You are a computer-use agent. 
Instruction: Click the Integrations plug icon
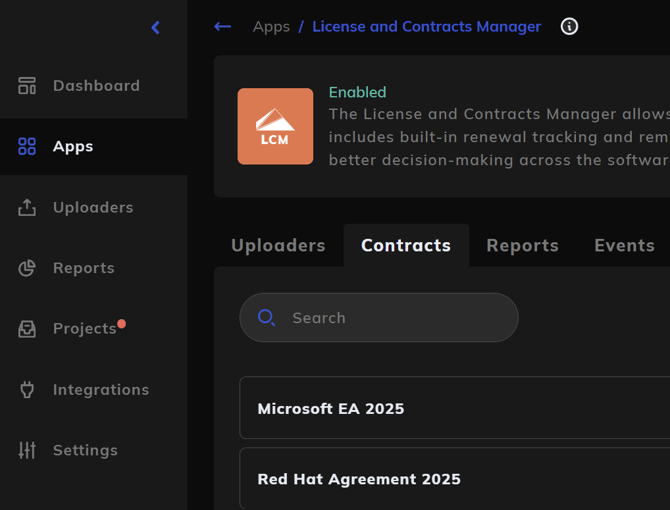tap(27, 390)
